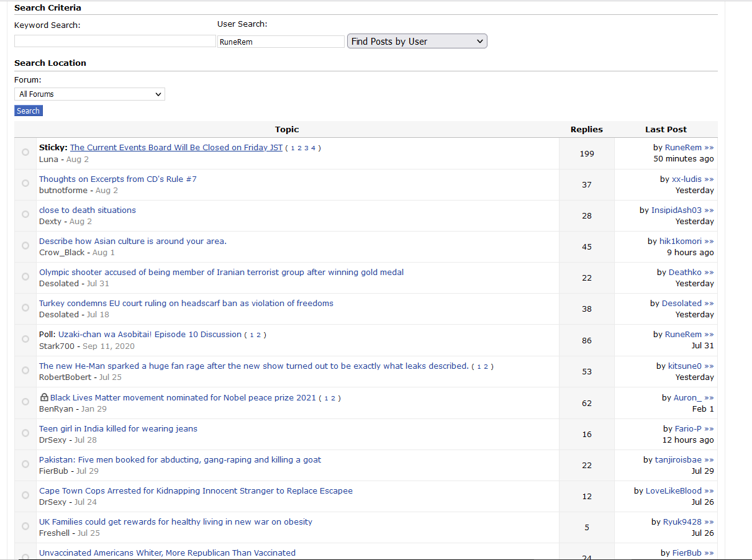Click the Replies column header
This screenshot has width=752, height=560.
[587, 130]
